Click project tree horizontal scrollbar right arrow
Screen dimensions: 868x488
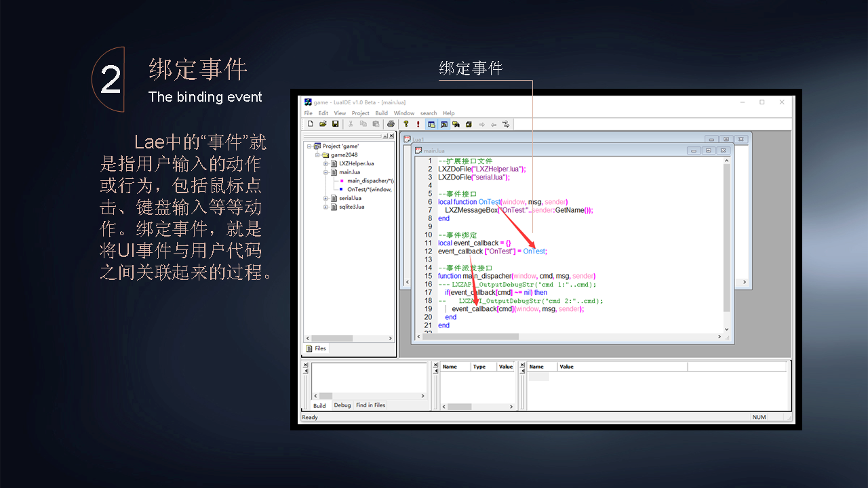tap(390, 338)
